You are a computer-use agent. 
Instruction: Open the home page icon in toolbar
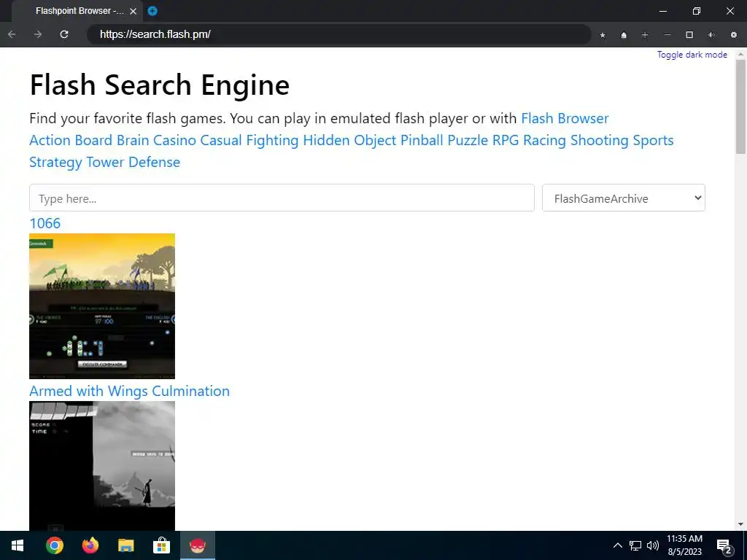pos(624,35)
